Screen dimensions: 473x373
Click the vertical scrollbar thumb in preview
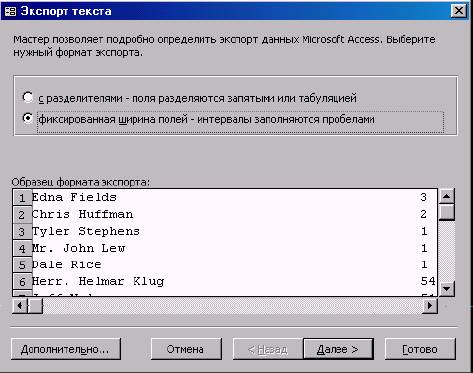[447, 212]
